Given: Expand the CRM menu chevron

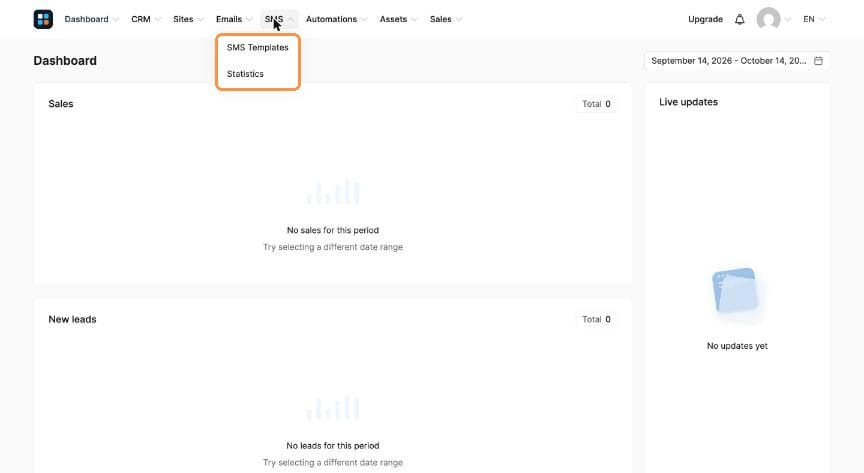Looking at the screenshot, I should pos(158,19).
